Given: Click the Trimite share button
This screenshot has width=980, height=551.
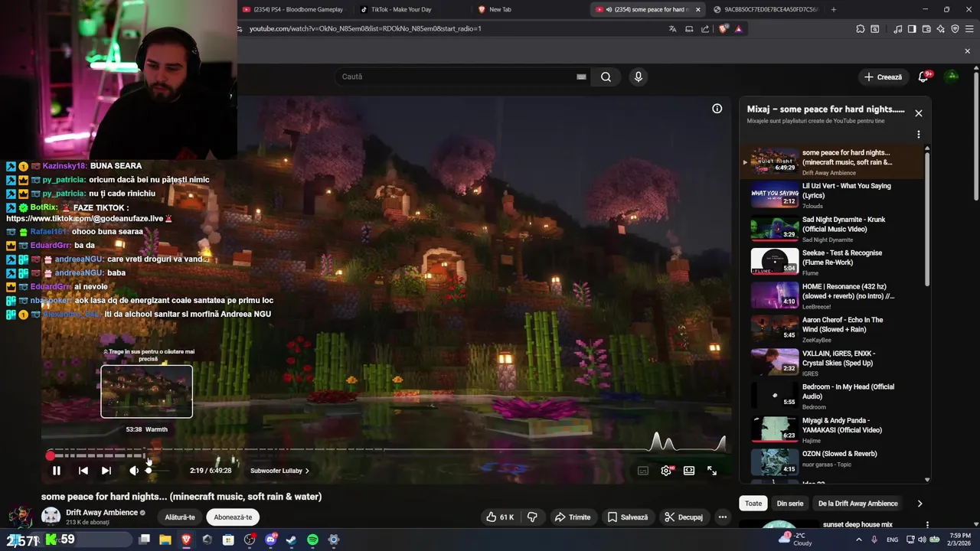Looking at the screenshot, I should point(573,517).
